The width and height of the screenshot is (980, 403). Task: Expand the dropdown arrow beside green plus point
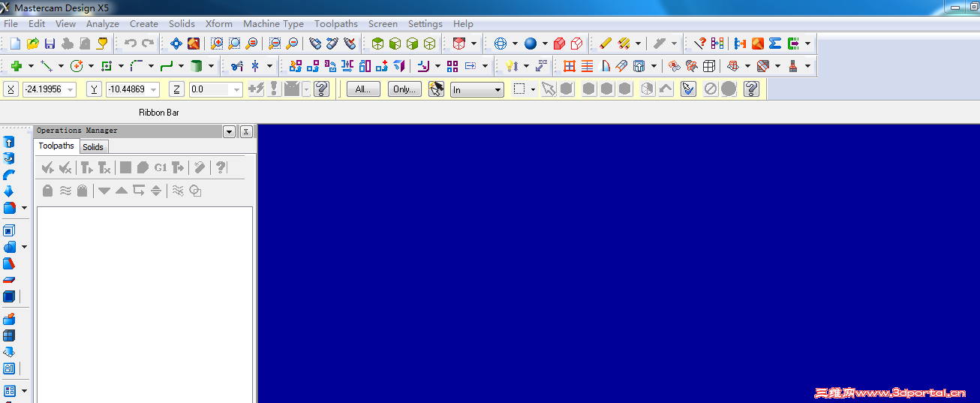tap(31, 66)
